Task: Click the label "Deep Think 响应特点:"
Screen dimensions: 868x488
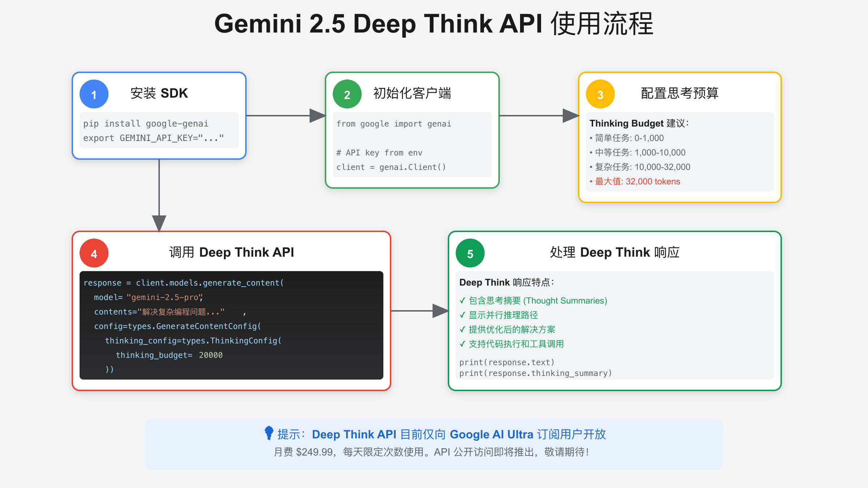Action: click(x=507, y=282)
